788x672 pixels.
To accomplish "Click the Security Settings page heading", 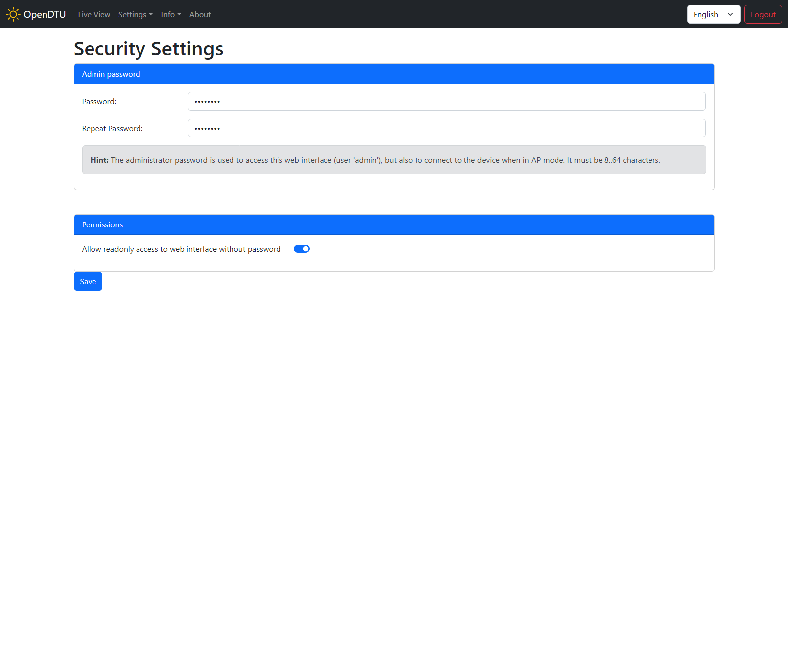I will tap(148, 48).
